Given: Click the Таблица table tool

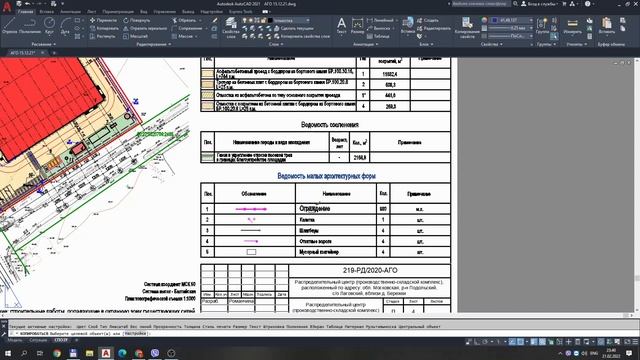Looking at the screenshot, I should pos(378,36).
